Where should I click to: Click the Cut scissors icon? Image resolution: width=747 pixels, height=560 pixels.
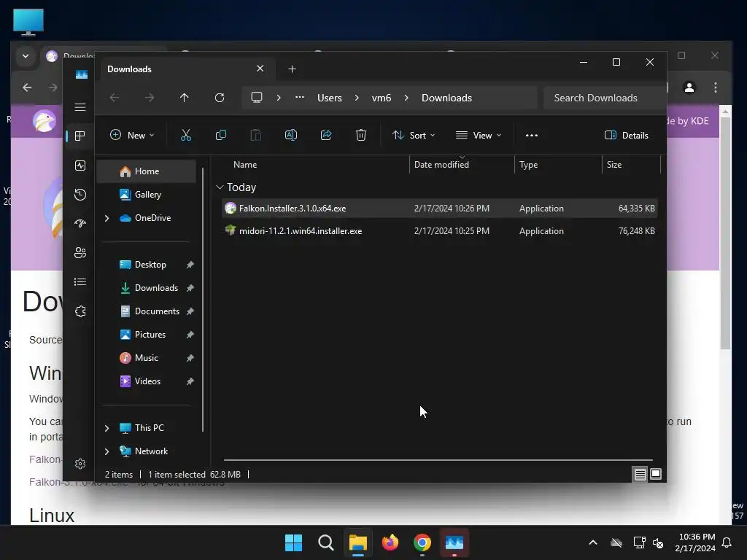(x=186, y=135)
